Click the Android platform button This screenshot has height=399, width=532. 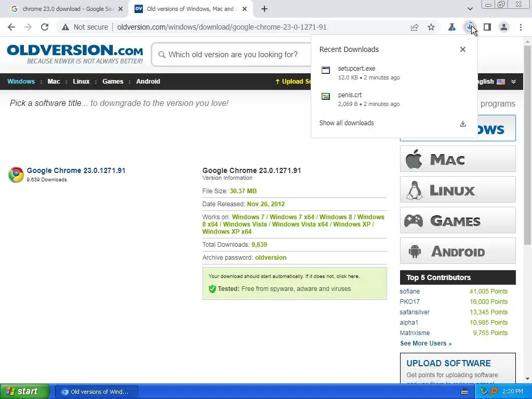(458, 251)
